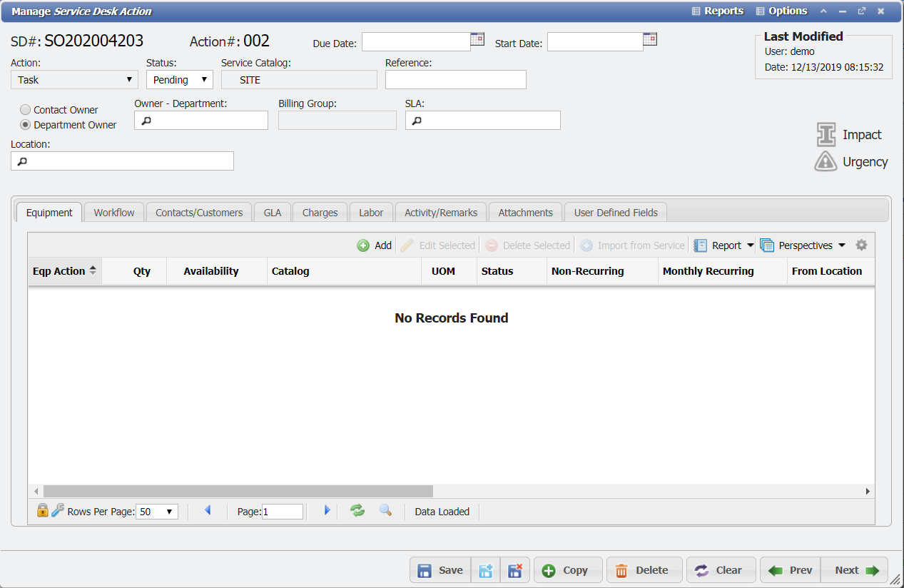Image resolution: width=904 pixels, height=588 pixels.
Task: Click the grid horizontal scrollbar
Action: [238, 491]
